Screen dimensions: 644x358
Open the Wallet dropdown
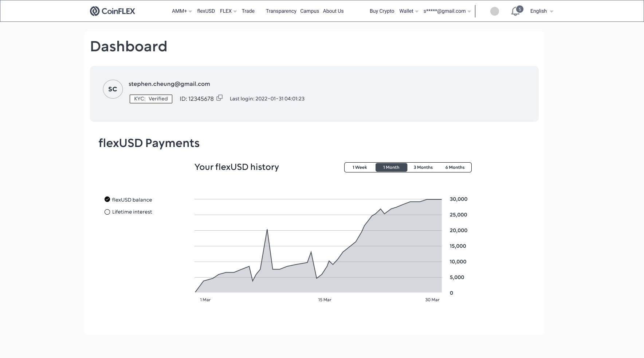pyautogui.click(x=409, y=11)
